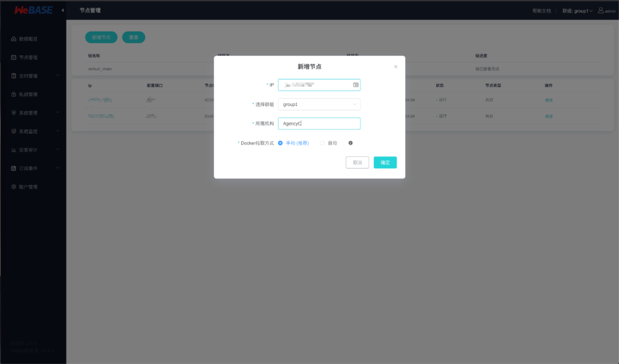This screenshot has width=619, height=364.
Task: Expand the 系统管理 menu chevron
Action: pyautogui.click(x=58, y=112)
